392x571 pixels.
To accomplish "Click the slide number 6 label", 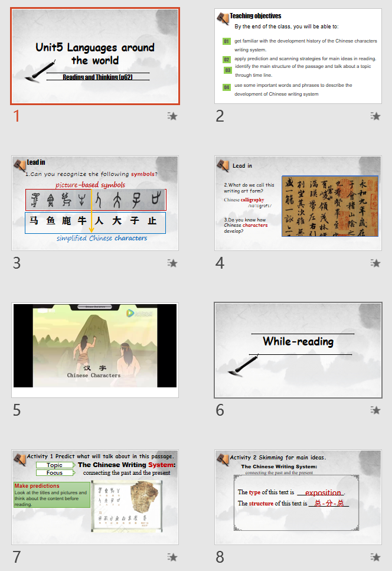I will pos(220,410).
